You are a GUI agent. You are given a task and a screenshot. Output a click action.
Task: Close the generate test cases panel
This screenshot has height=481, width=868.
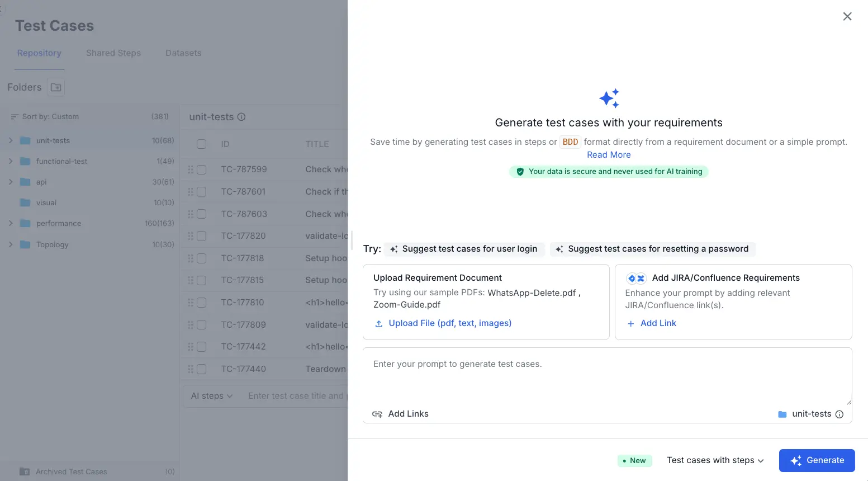tap(847, 17)
